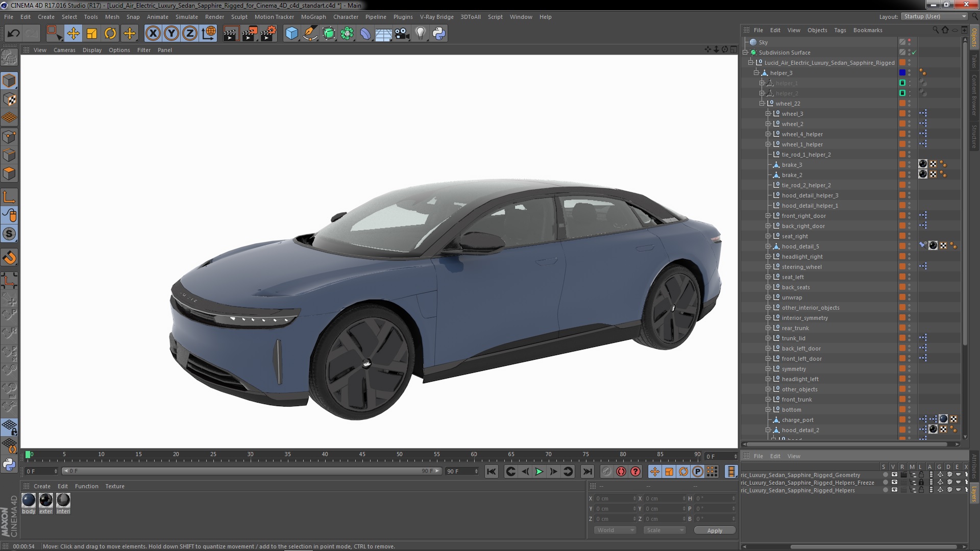Toggle solo on Rigged_Helpers_Freeze layer
The height and width of the screenshot is (551, 980).
click(885, 483)
